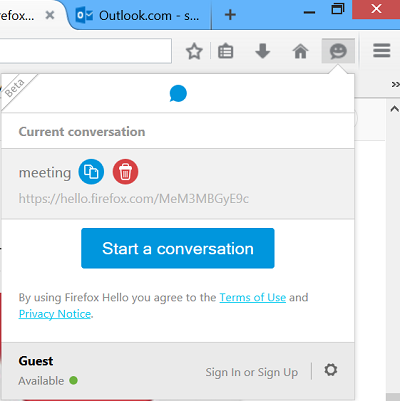Expand the toolbar overflow chevron
The height and width of the screenshot is (401, 400).
tap(395, 85)
